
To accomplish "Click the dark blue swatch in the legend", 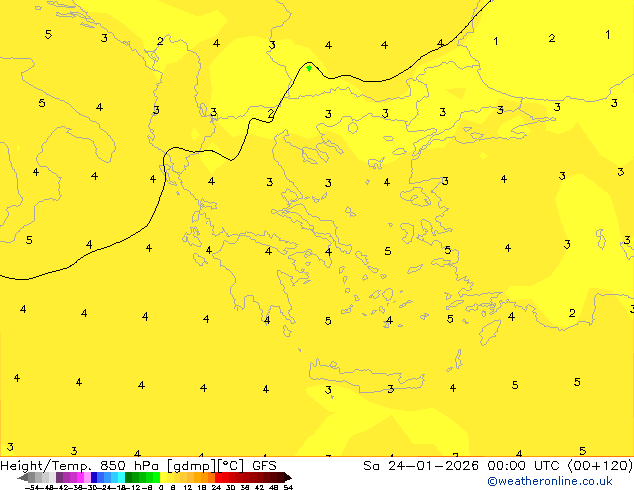I will [x=94, y=477].
